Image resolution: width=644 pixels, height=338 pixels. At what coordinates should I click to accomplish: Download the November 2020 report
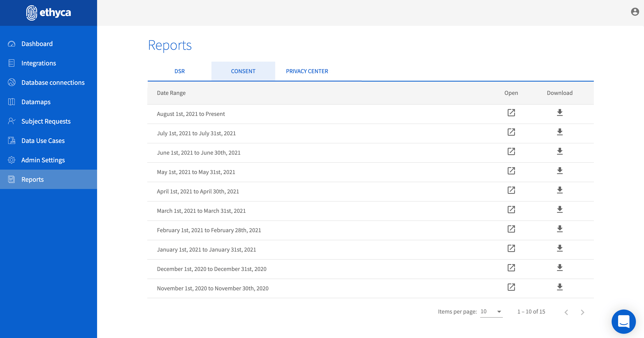(559, 287)
